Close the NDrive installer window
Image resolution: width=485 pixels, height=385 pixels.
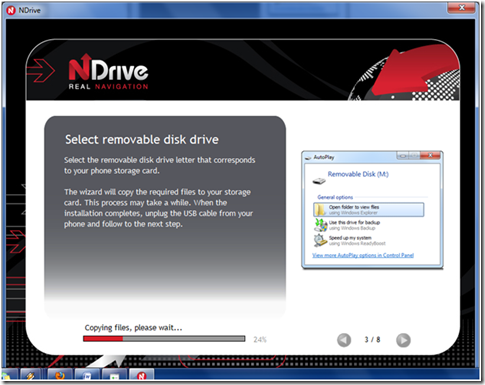pyautogui.click(x=462, y=8)
